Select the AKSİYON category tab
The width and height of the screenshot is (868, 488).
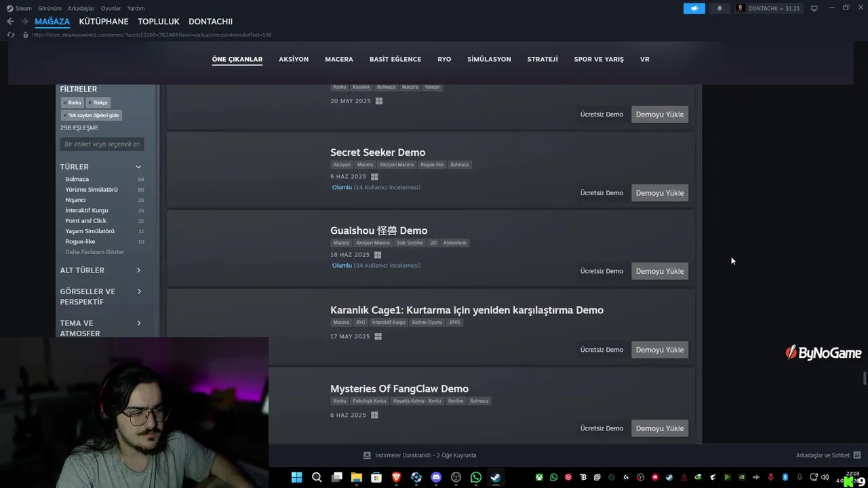(294, 60)
